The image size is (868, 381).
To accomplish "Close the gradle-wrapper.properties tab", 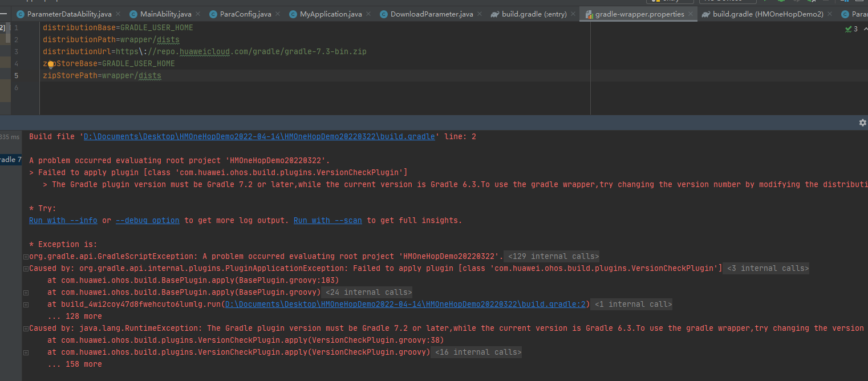I will [x=691, y=14].
